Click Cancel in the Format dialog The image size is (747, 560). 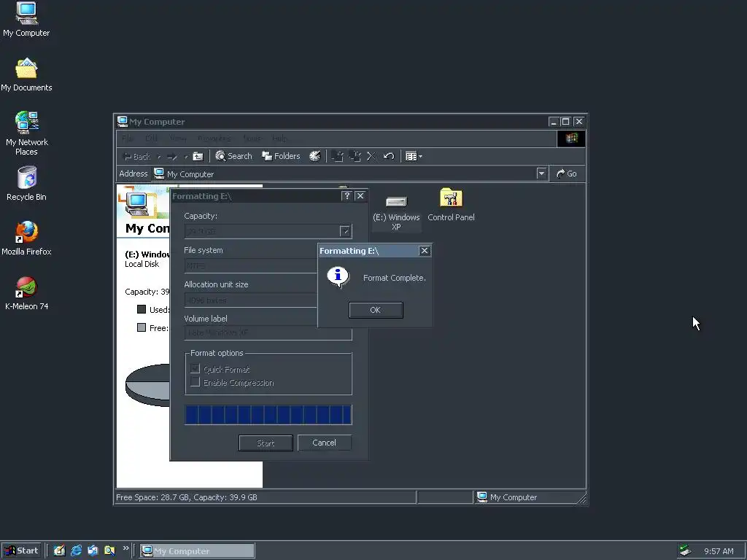(325, 443)
